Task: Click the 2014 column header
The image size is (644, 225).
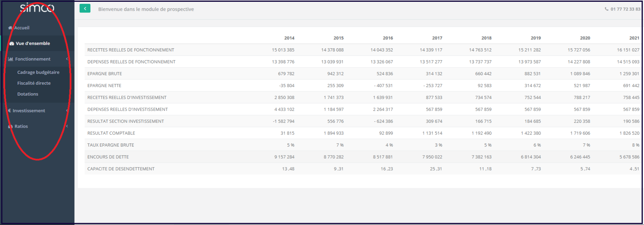Action: click(x=289, y=38)
